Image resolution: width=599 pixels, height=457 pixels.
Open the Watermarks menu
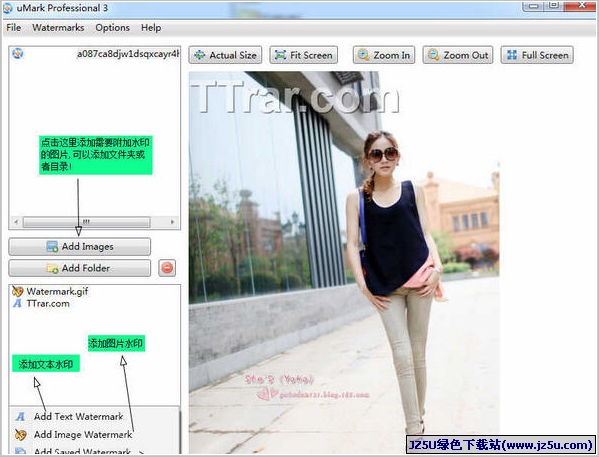(x=58, y=28)
